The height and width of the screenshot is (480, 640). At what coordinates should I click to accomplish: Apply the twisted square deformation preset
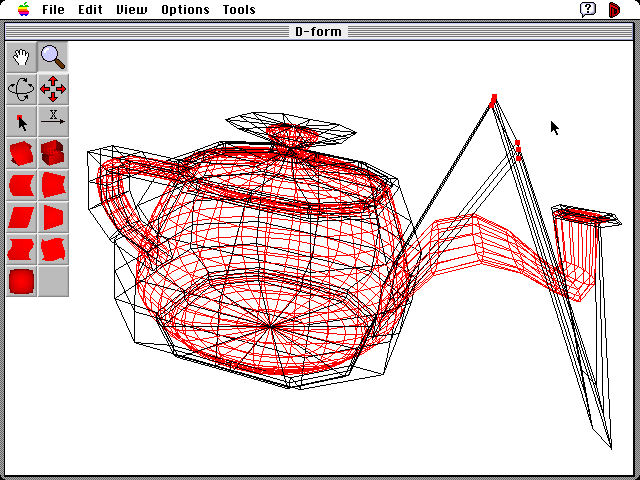coord(53,249)
